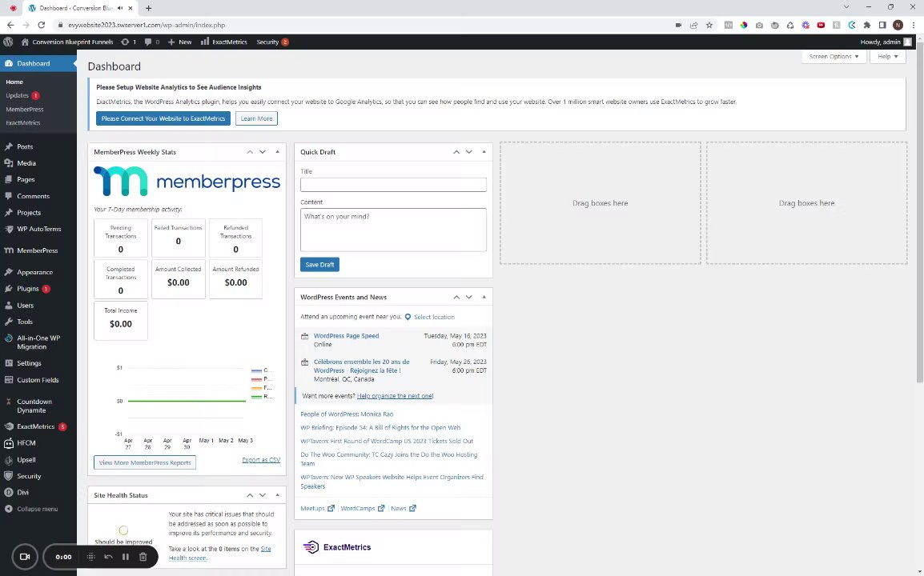Delete the recording with trash icon
The width and height of the screenshot is (924, 576).
click(143, 557)
